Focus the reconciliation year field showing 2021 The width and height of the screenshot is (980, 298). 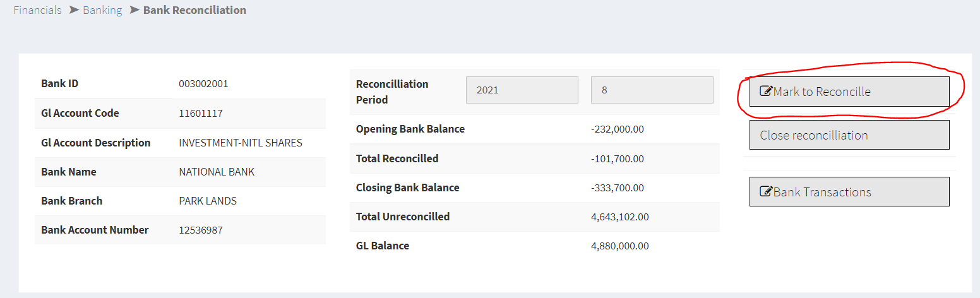click(x=522, y=90)
